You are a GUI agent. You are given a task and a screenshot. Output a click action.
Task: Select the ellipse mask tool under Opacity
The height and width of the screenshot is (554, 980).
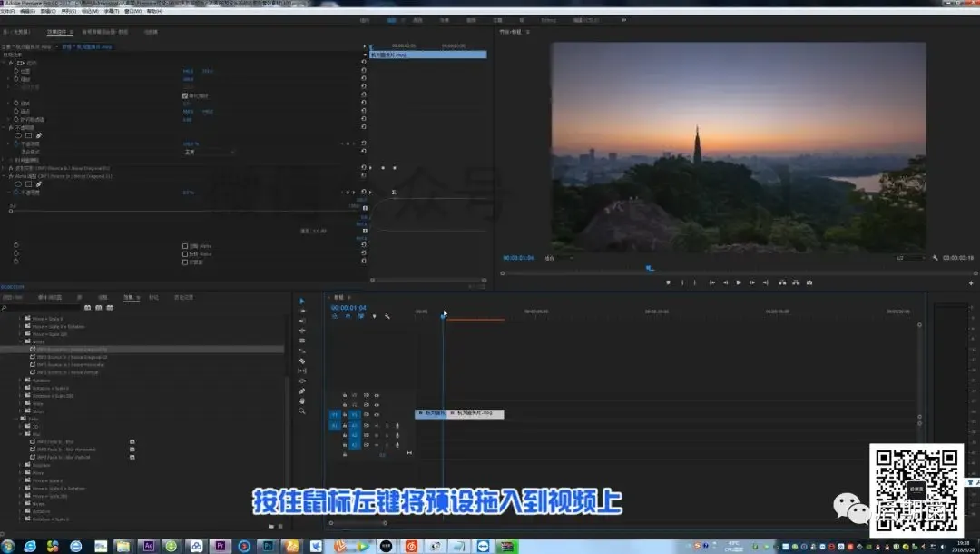[x=18, y=135]
